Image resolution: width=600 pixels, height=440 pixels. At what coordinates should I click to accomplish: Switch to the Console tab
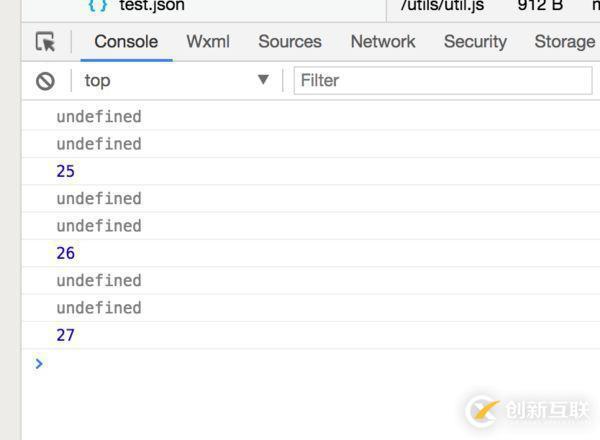(x=126, y=42)
